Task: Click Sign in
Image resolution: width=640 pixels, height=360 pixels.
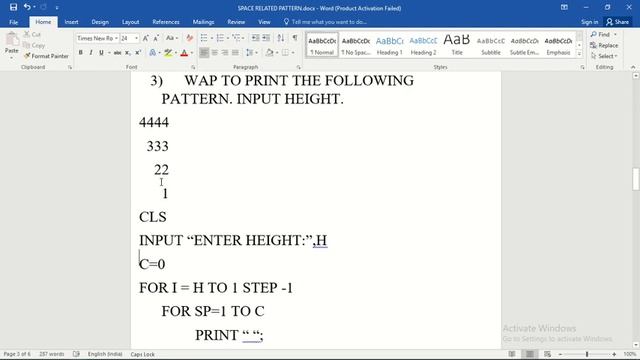Action: point(589,22)
